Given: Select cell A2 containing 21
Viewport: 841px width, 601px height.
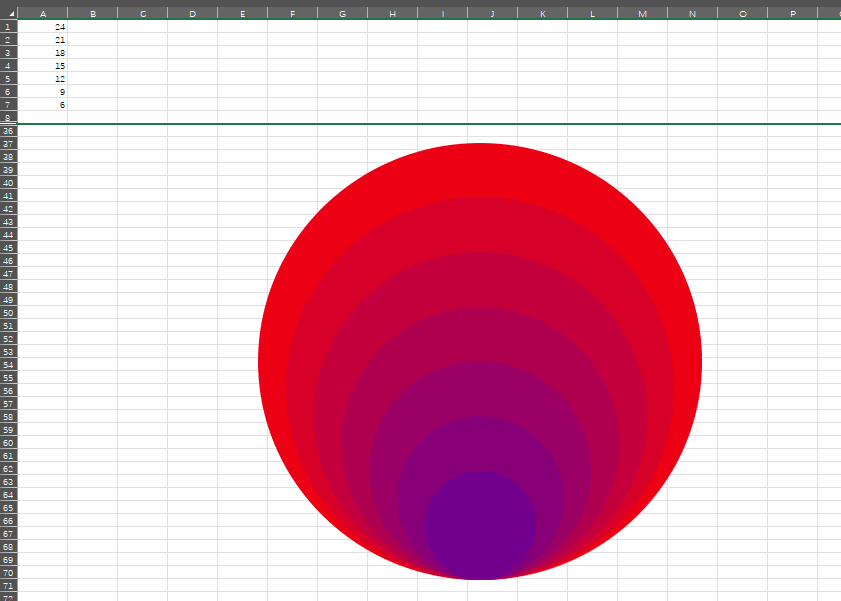Looking at the screenshot, I should (x=42, y=40).
